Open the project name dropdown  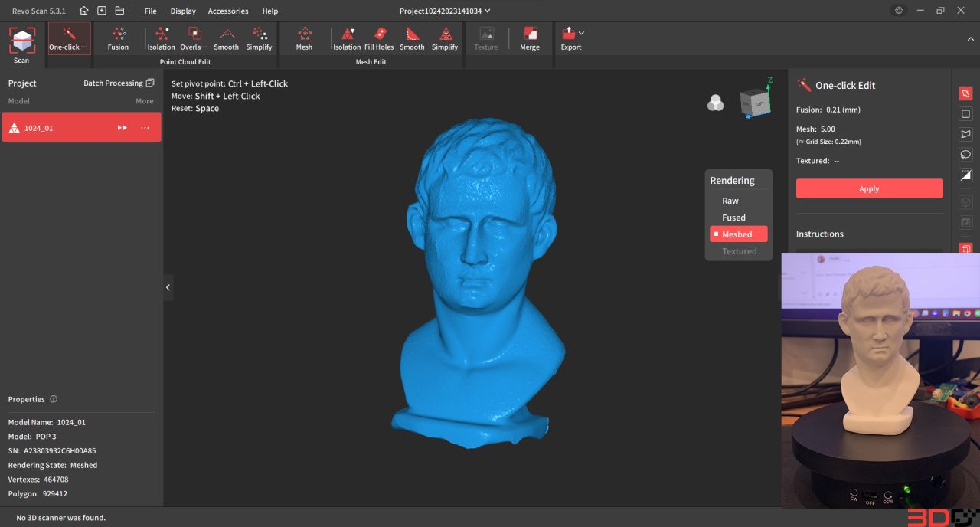488,11
